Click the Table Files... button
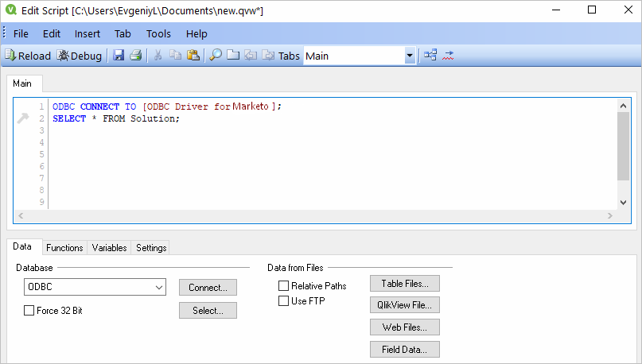 point(405,284)
